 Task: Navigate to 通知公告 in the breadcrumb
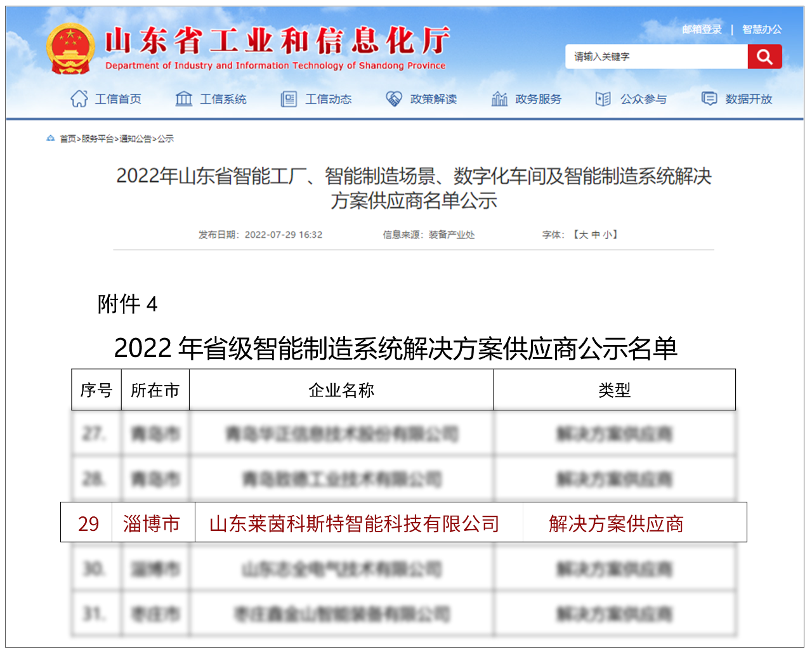point(136,139)
